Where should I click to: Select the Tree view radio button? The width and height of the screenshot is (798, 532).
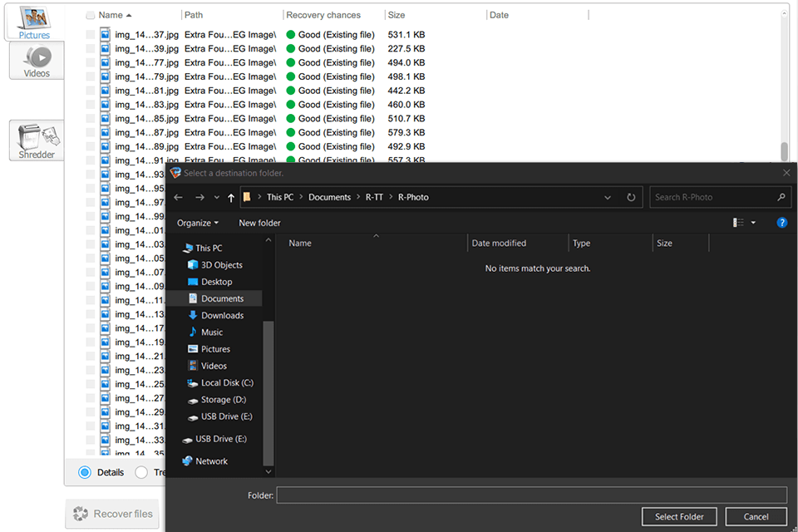pyautogui.click(x=141, y=472)
